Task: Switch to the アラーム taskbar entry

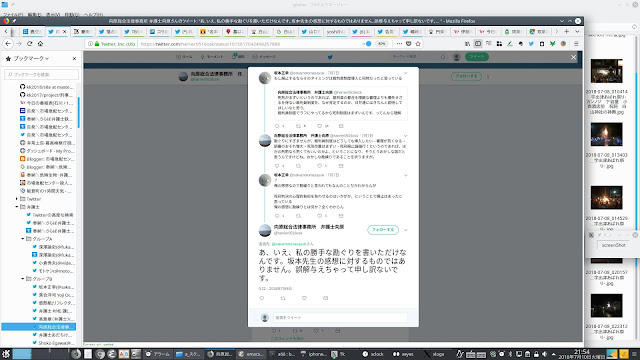Action: (158, 354)
